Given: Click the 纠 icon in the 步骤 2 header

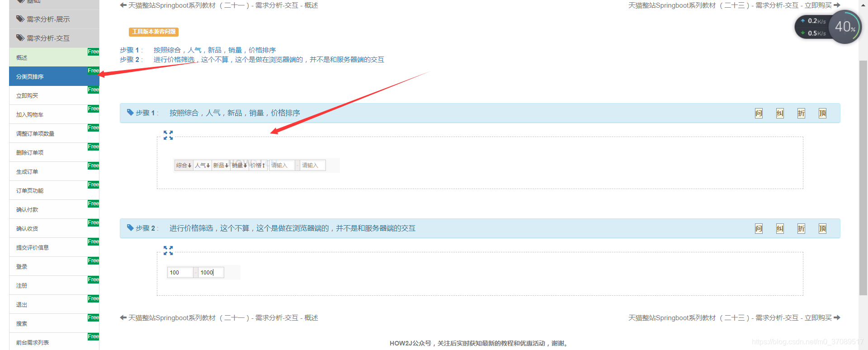Looking at the screenshot, I should (x=780, y=228).
